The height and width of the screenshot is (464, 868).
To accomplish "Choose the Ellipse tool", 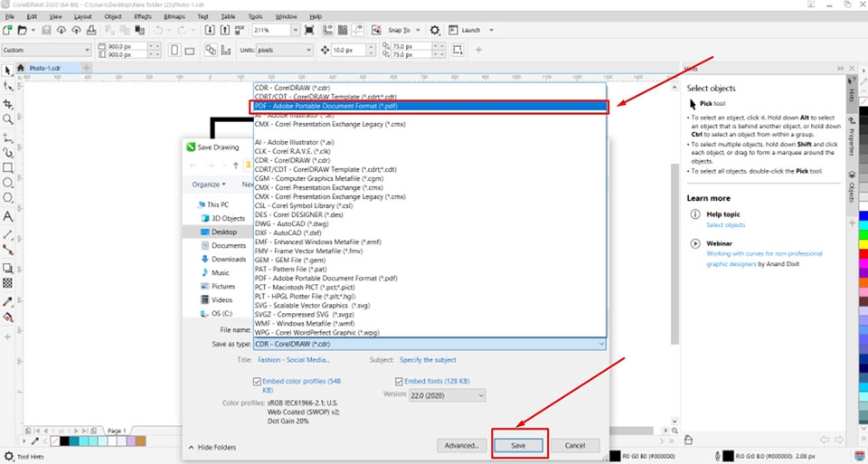I will tap(8, 183).
